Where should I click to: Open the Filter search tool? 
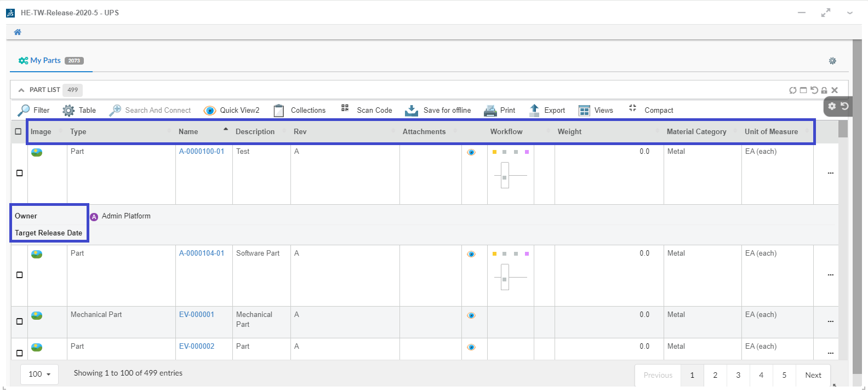point(24,110)
